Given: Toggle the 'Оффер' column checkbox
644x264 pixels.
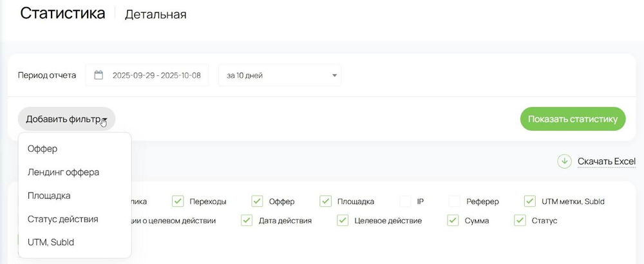Looking at the screenshot, I should (x=258, y=202).
